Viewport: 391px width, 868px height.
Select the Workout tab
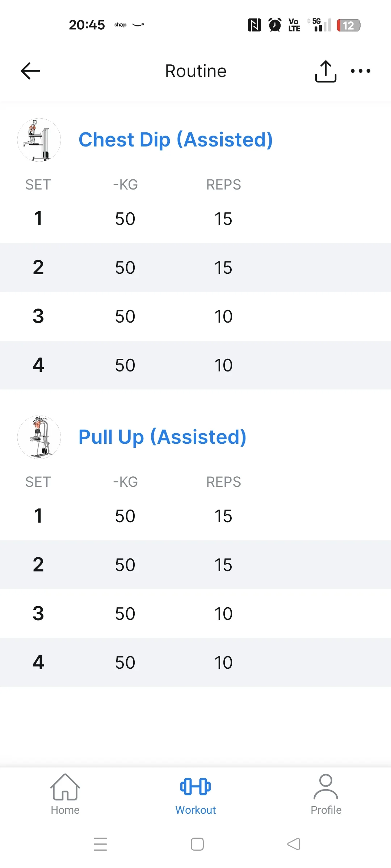[x=195, y=794]
